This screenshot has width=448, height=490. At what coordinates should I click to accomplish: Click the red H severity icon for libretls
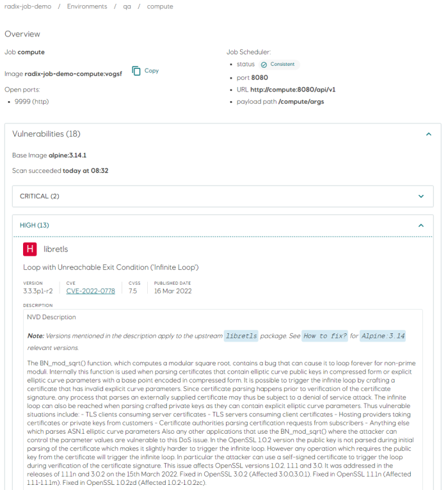point(29,249)
